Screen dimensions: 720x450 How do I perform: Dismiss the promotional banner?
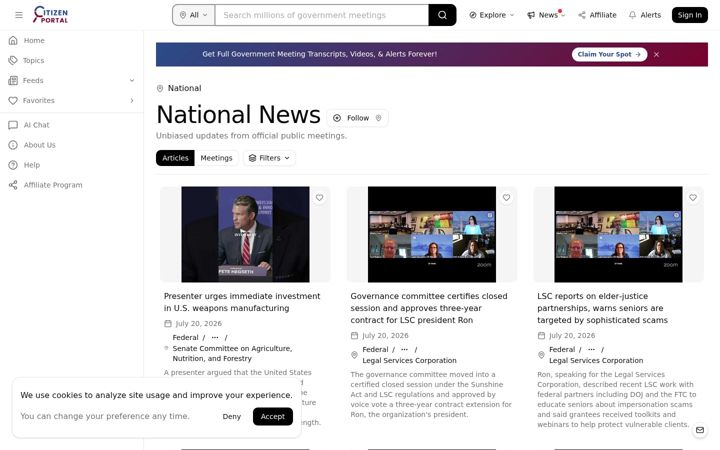pos(657,54)
